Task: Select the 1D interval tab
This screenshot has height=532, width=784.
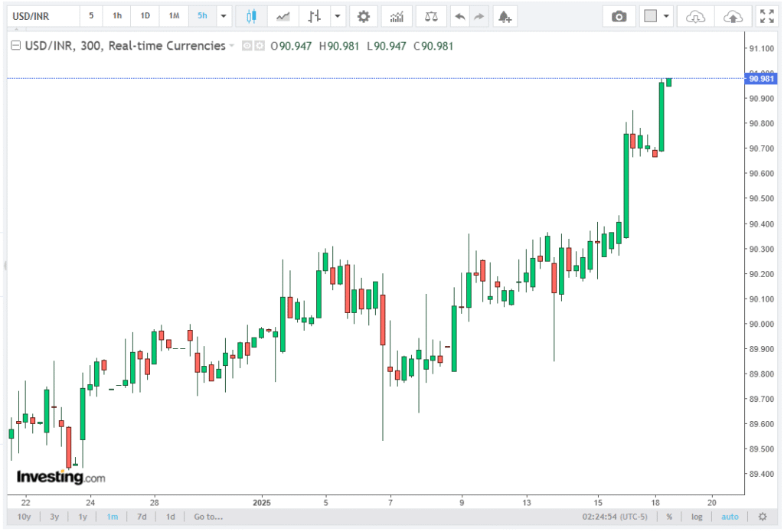Action: 145,16
